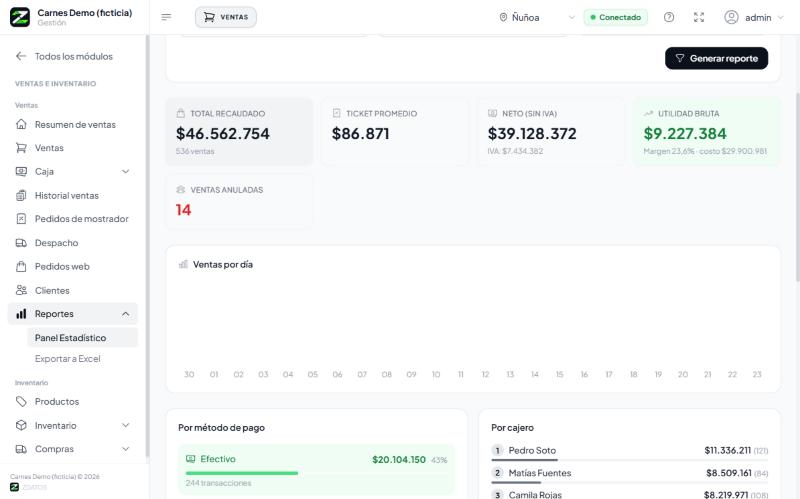
Task: Open the Clientes people icon
Action: (x=21, y=290)
